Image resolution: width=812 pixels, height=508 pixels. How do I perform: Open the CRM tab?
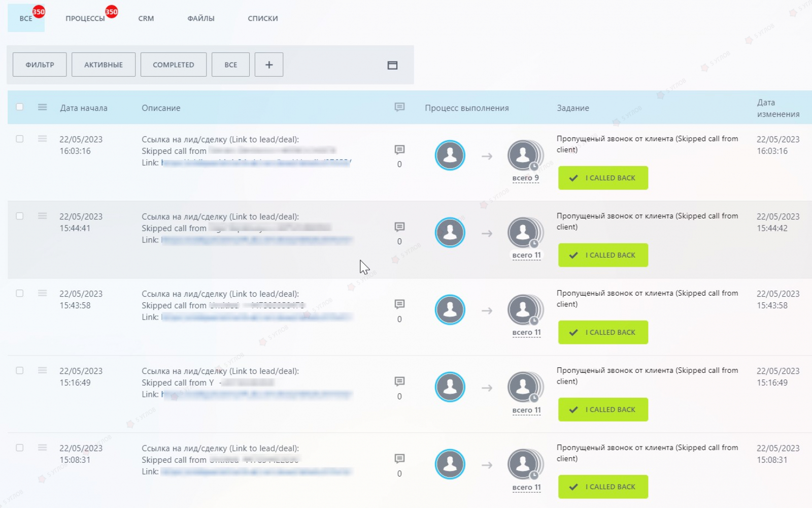coord(146,18)
